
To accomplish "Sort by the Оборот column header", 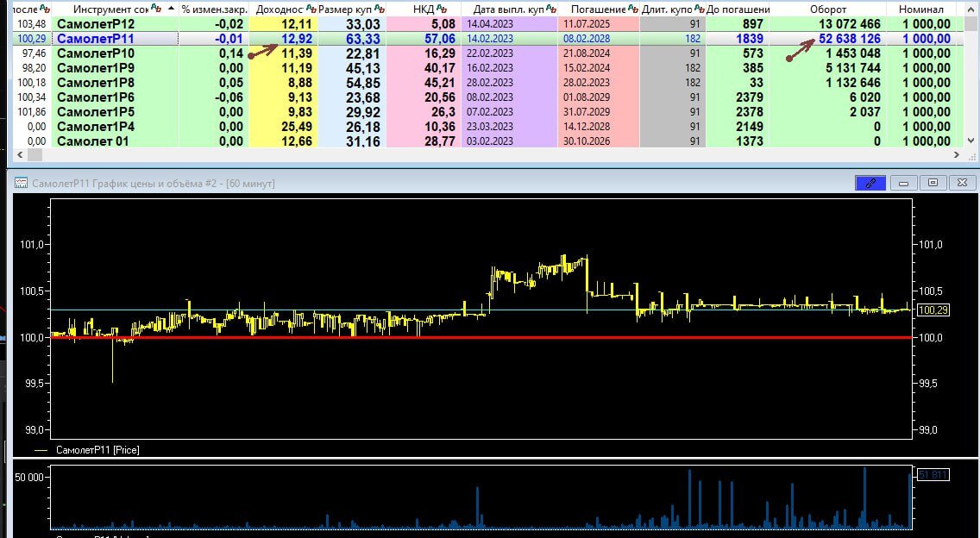I will [x=828, y=9].
